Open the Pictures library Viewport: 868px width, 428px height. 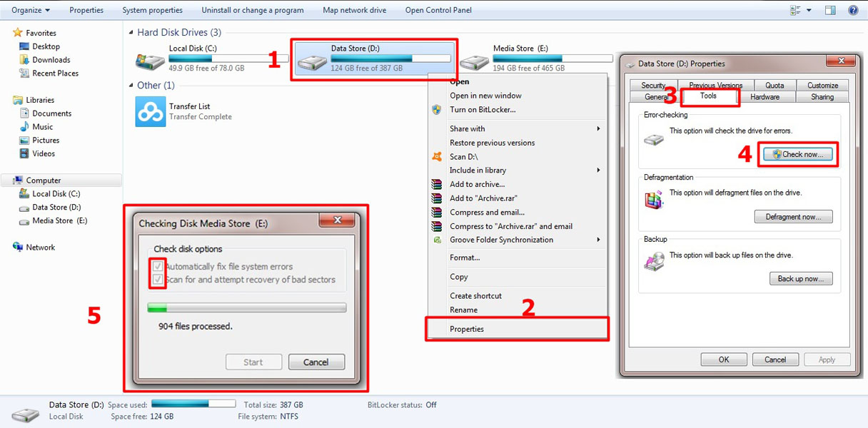tap(46, 141)
